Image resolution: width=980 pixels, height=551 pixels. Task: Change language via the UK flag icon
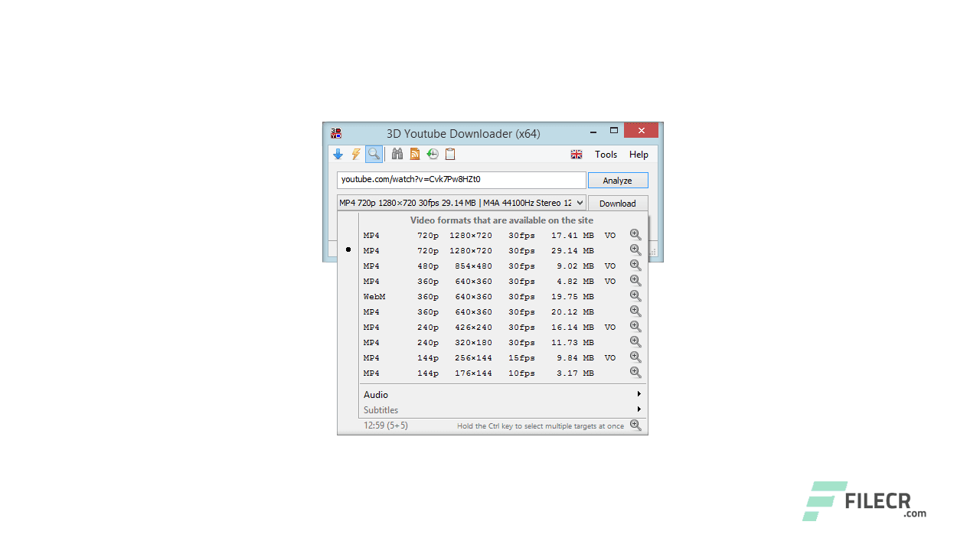pos(577,154)
